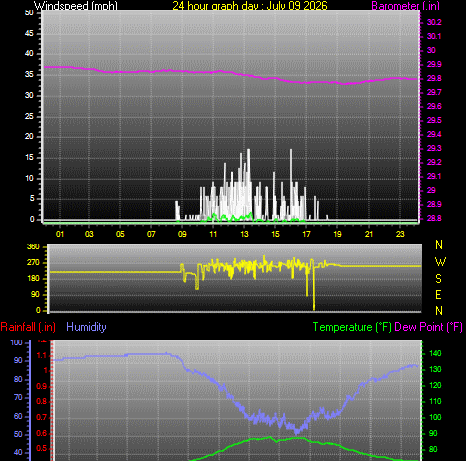Viewport: 466px width, 461px height.
Task: Click the Temperature (°F) legend label
Action: (352, 327)
